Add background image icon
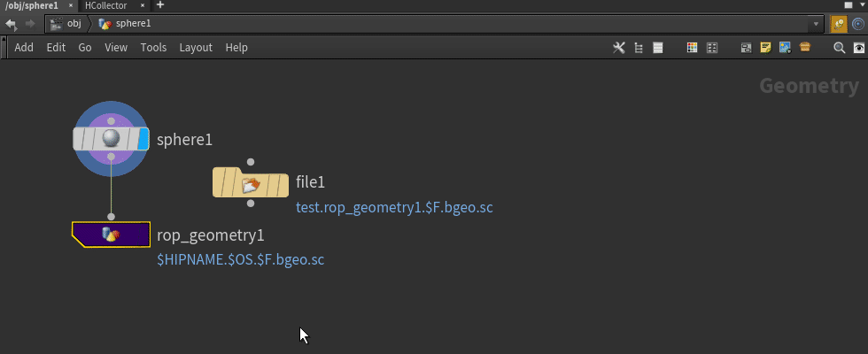The width and height of the screenshot is (868, 354). (x=785, y=48)
